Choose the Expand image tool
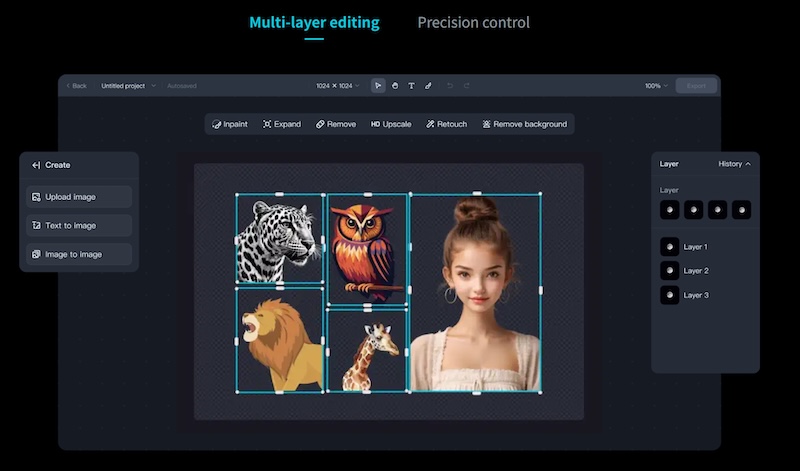800x471 pixels. click(282, 124)
